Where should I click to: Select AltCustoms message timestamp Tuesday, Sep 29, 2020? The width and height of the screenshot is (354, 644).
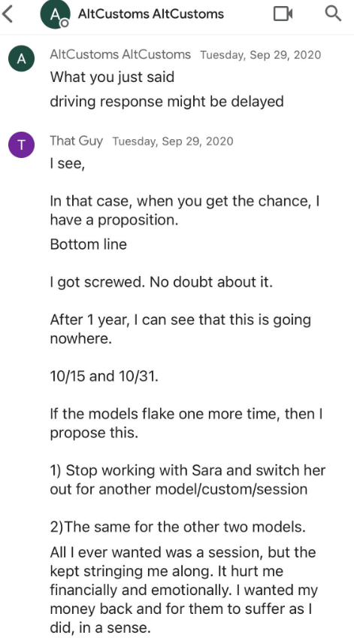pos(261,55)
